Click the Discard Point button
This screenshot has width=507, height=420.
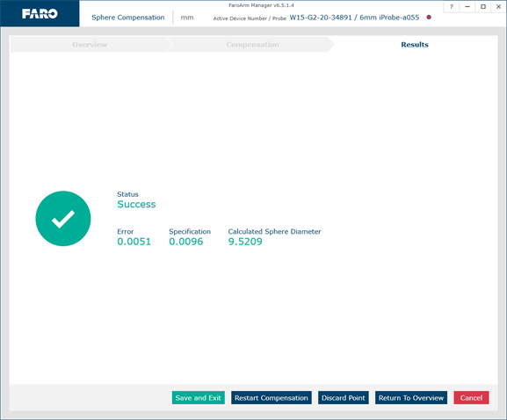pyautogui.click(x=344, y=398)
